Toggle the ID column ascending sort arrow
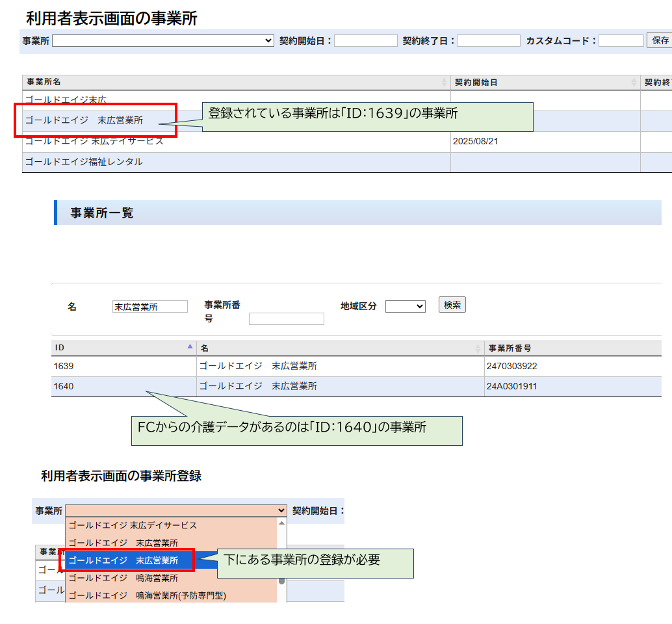Image resolution: width=672 pixels, height=624 pixels. coord(190,347)
